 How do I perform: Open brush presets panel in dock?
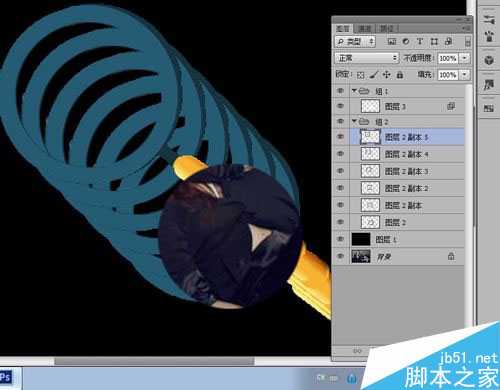click(489, 19)
